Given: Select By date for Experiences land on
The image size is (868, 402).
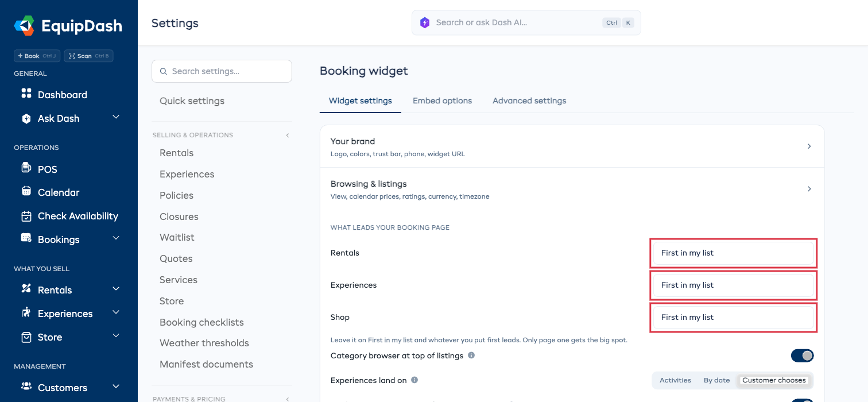Looking at the screenshot, I should pos(716,380).
